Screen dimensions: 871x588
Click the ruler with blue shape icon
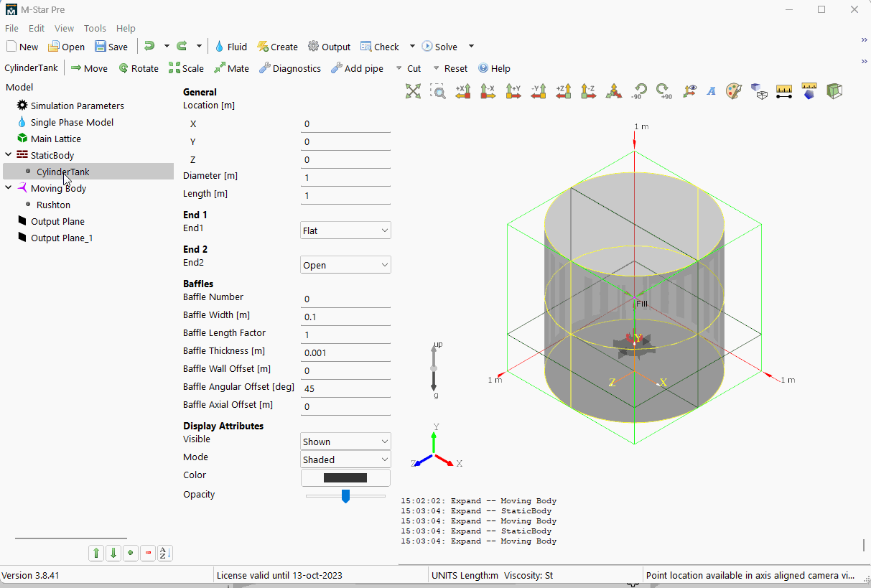click(809, 91)
